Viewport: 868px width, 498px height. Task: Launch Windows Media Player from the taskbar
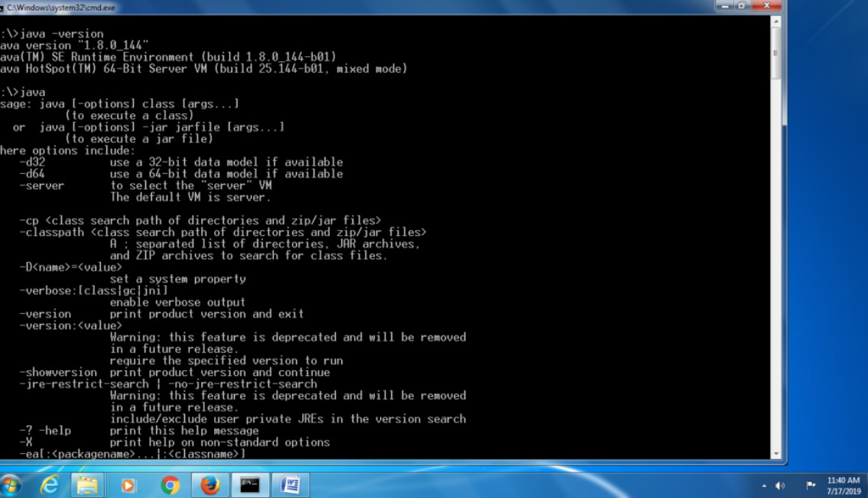[128, 485]
